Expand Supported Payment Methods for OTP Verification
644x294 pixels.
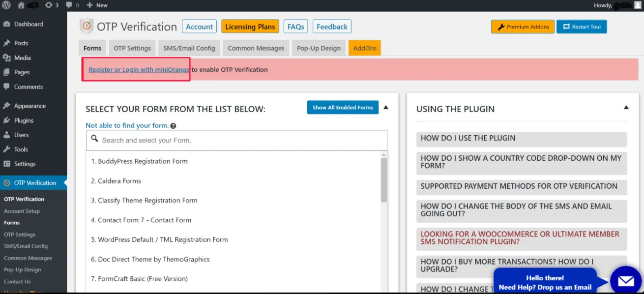522,186
